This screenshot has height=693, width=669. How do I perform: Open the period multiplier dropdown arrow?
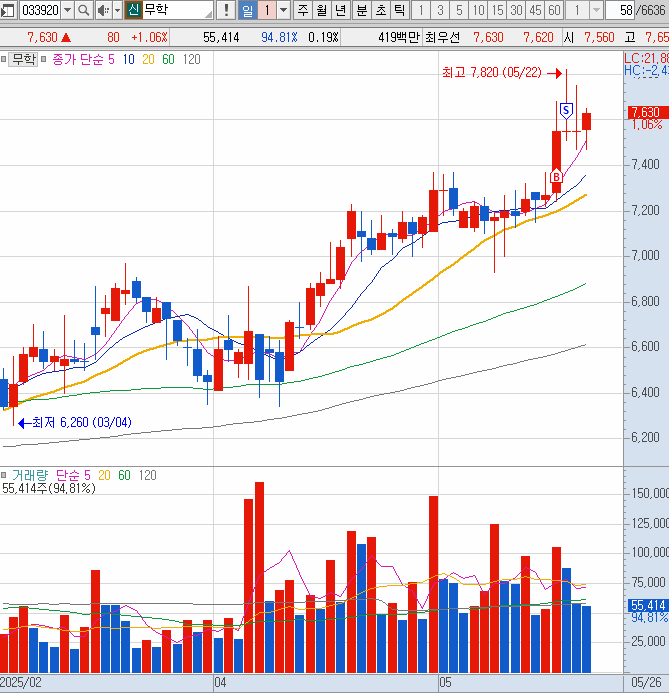(283, 10)
